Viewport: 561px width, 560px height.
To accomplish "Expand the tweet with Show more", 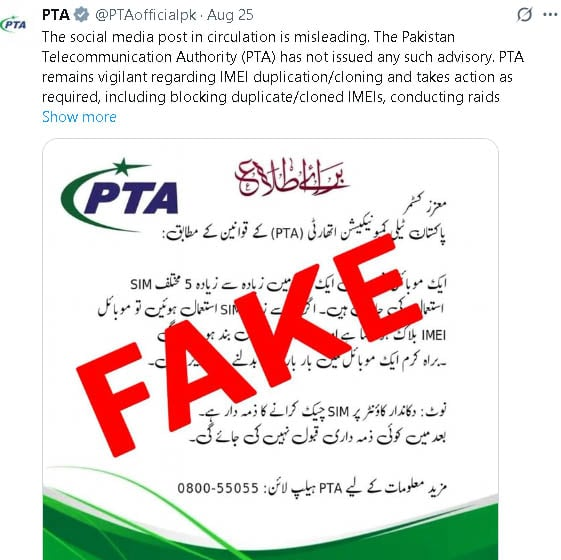I will (79, 117).
